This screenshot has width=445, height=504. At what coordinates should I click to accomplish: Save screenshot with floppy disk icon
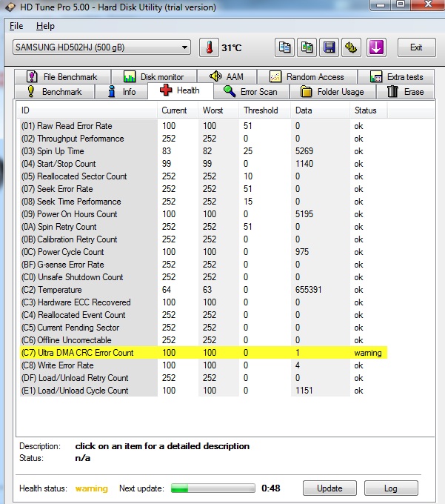tap(329, 47)
